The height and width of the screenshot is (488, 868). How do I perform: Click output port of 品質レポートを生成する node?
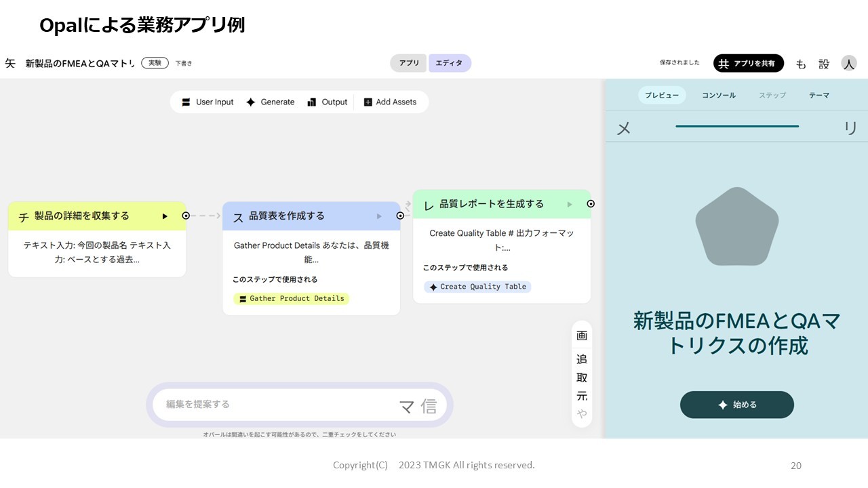(x=591, y=204)
